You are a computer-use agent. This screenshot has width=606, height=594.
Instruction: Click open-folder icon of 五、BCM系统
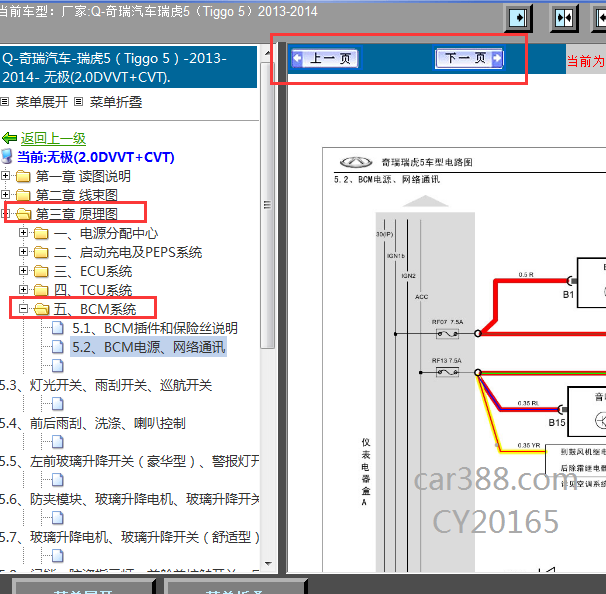pos(41,309)
